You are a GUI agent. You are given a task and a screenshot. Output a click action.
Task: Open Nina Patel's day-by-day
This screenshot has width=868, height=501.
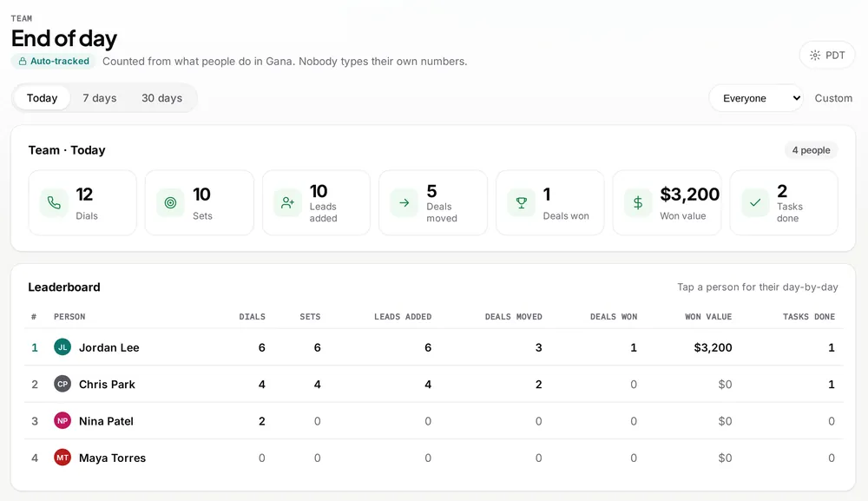pos(433,421)
